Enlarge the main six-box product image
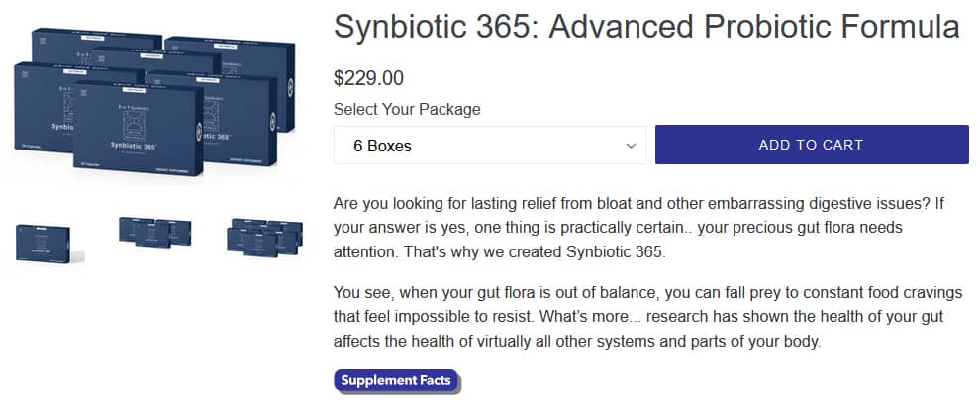This screenshot has height=400, width=980. [x=154, y=102]
